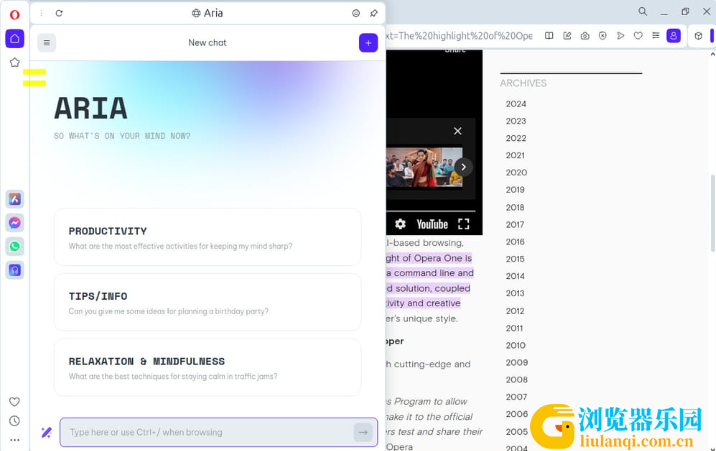
Task: Open WhatsApp in the sidebar
Action: 15,246
